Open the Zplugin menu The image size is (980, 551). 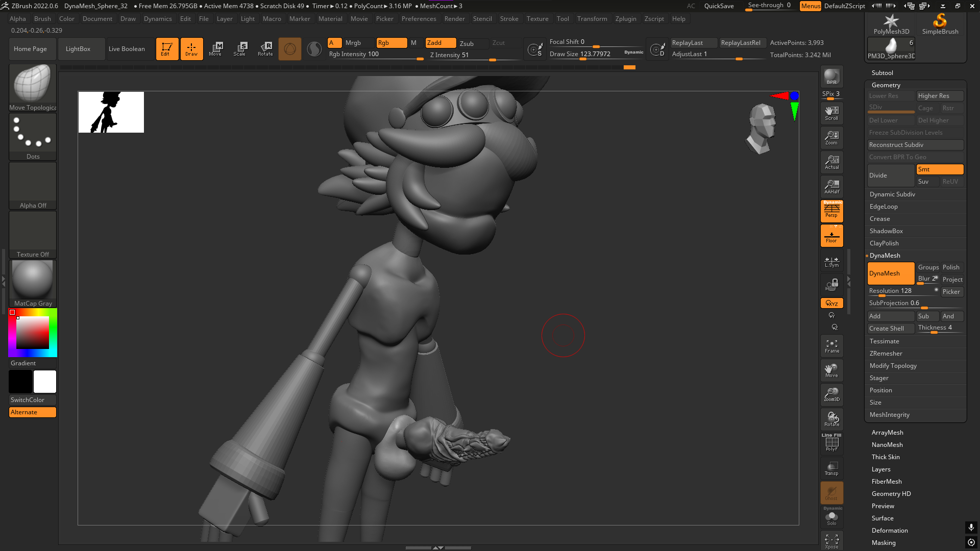(626, 19)
